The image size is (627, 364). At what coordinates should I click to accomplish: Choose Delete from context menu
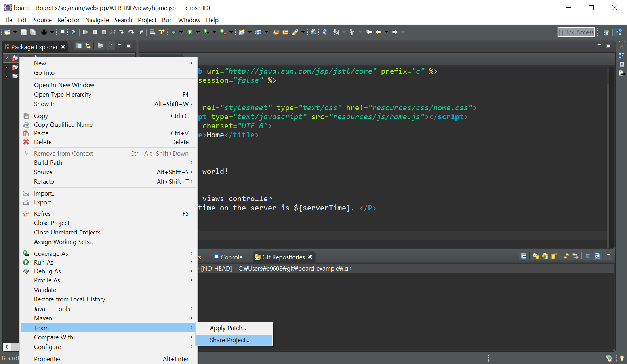point(109,142)
